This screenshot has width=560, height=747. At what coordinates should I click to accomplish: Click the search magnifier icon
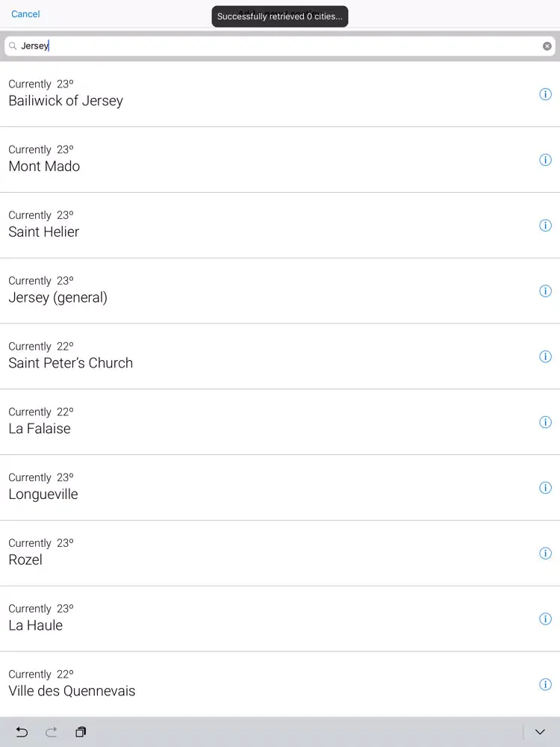click(x=13, y=46)
